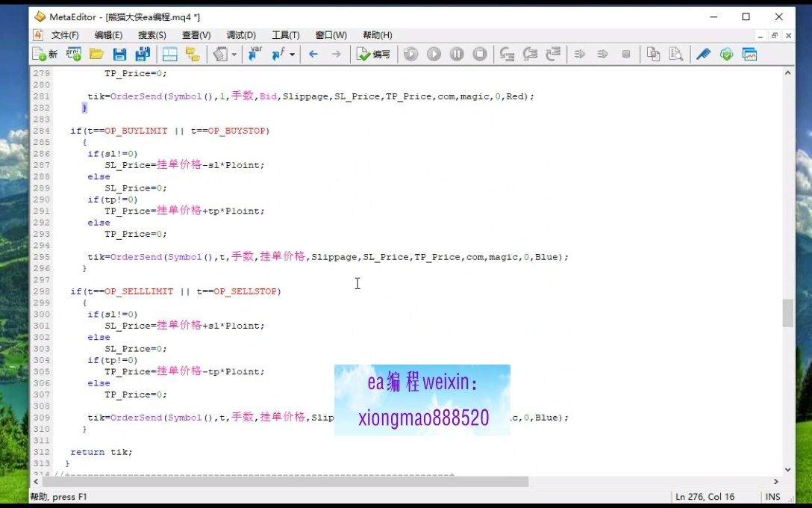Screen dimensions: 812x508
Task: Open the 文件 menu
Action: point(64,34)
